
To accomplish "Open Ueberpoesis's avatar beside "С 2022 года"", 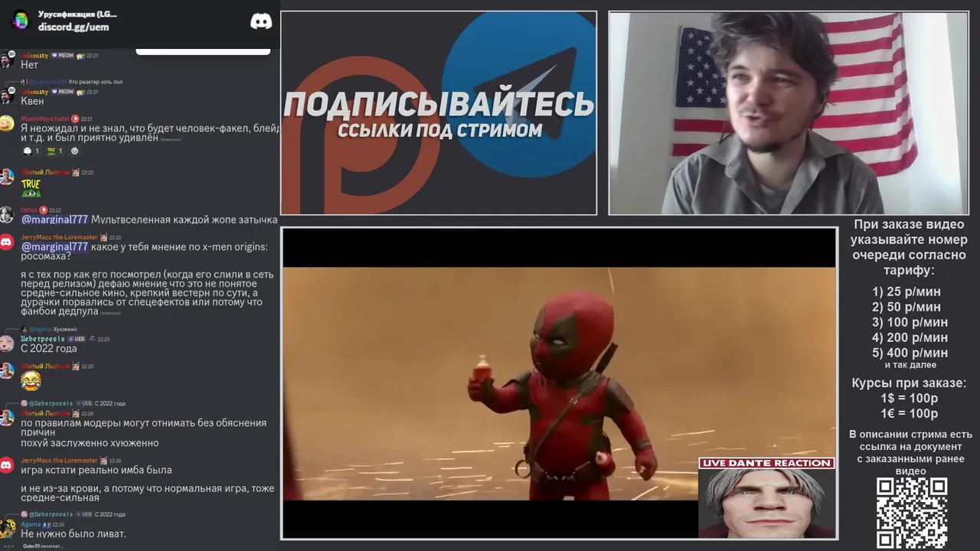I will click(x=6, y=344).
